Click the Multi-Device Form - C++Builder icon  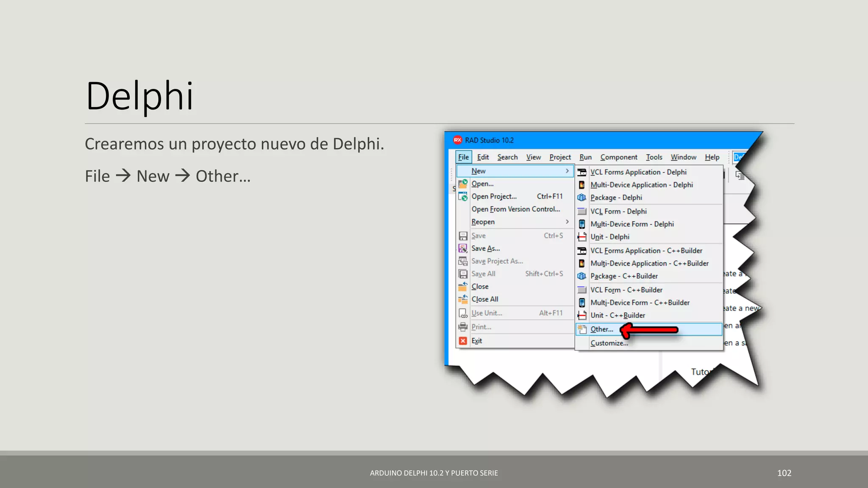coord(582,302)
